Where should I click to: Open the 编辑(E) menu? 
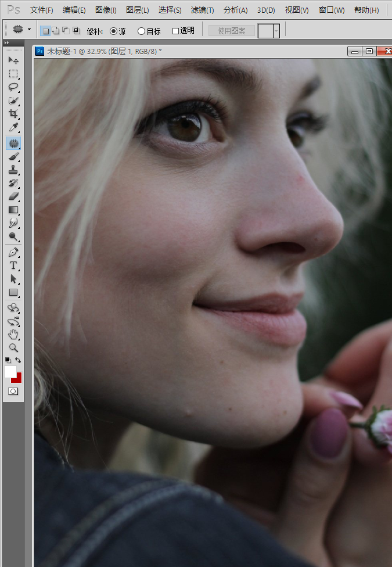pos(74,10)
